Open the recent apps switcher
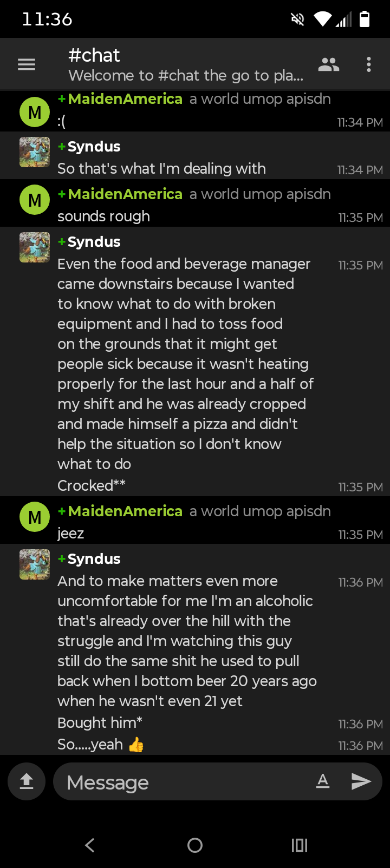 tap(300, 845)
